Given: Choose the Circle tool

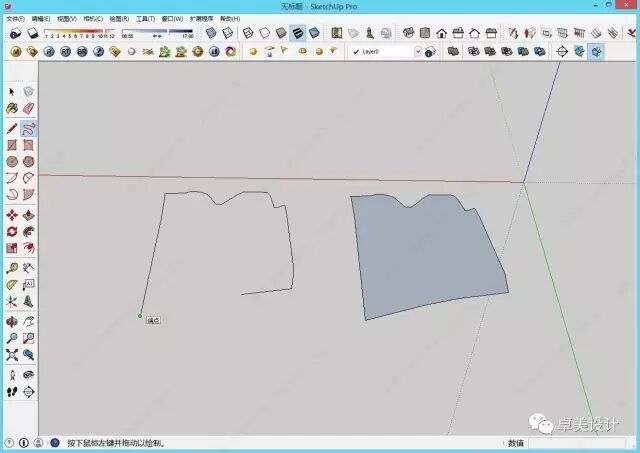Looking at the screenshot, I should pyautogui.click(x=12, y=162).
